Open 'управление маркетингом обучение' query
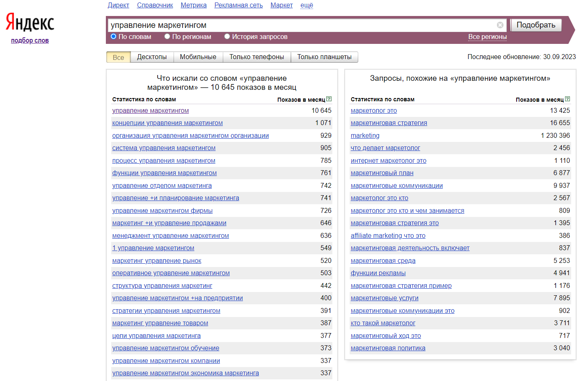Screen dimensions: 588x381 tap(166, 348)
